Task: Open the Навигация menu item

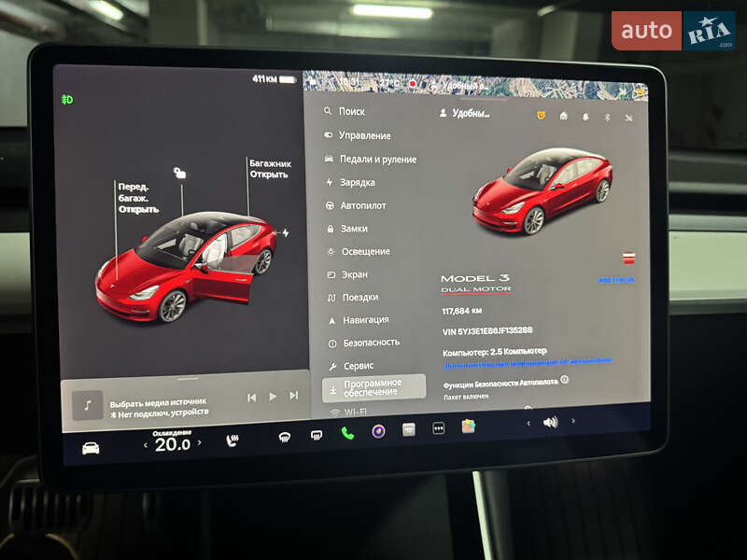Action: (359, 320)
